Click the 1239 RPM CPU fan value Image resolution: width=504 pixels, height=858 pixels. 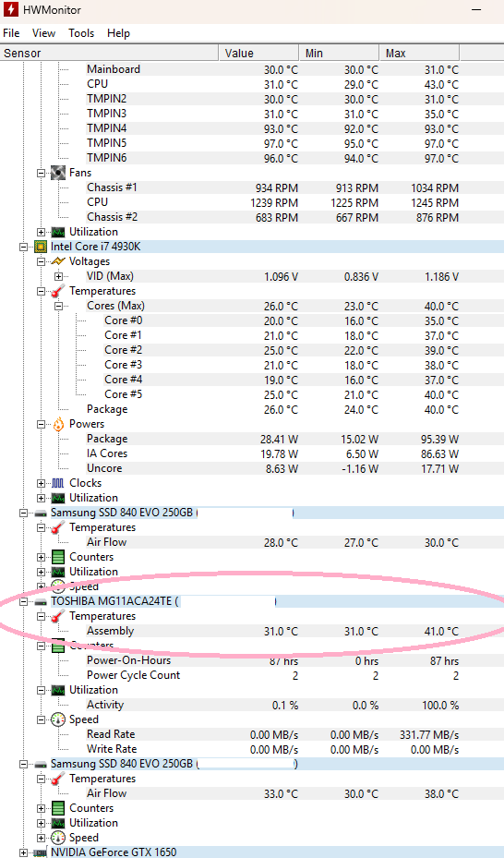274,203
